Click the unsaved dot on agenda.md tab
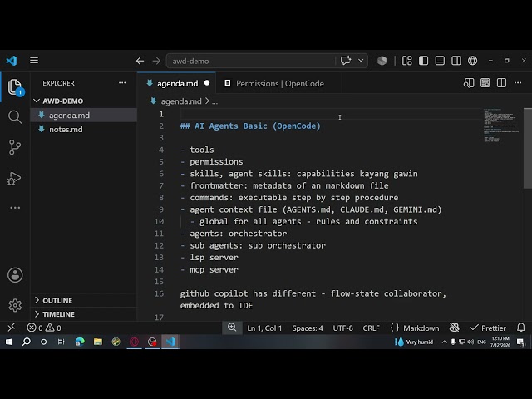 coord(207,83)
